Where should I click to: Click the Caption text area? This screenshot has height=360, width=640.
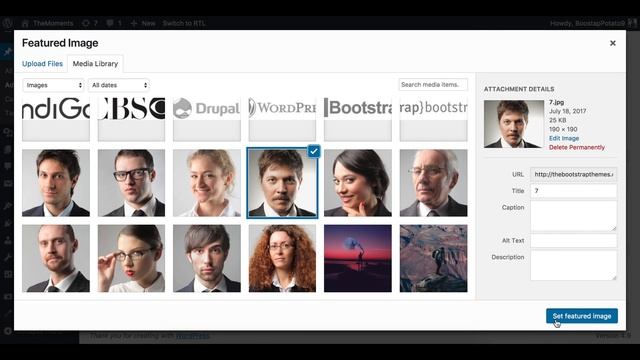pos(573,216)
